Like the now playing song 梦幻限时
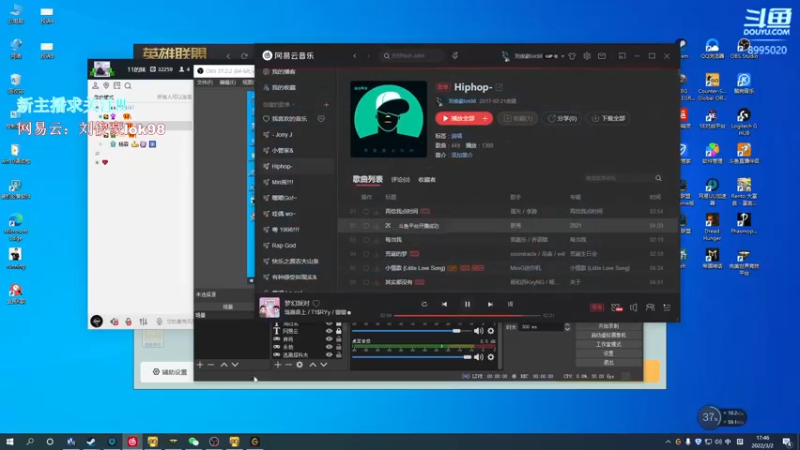Viewport: 800px width, 450px height. (x=316, y=303)
